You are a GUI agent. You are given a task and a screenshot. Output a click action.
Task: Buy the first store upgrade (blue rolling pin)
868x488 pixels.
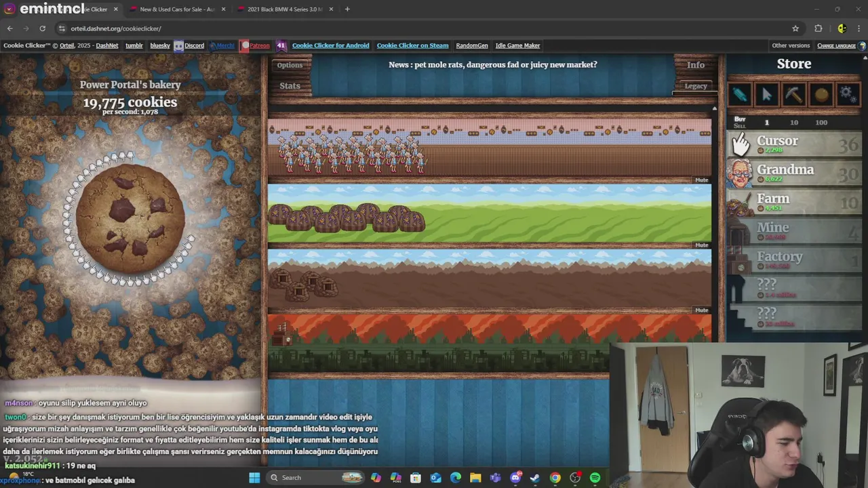[740, 95]
